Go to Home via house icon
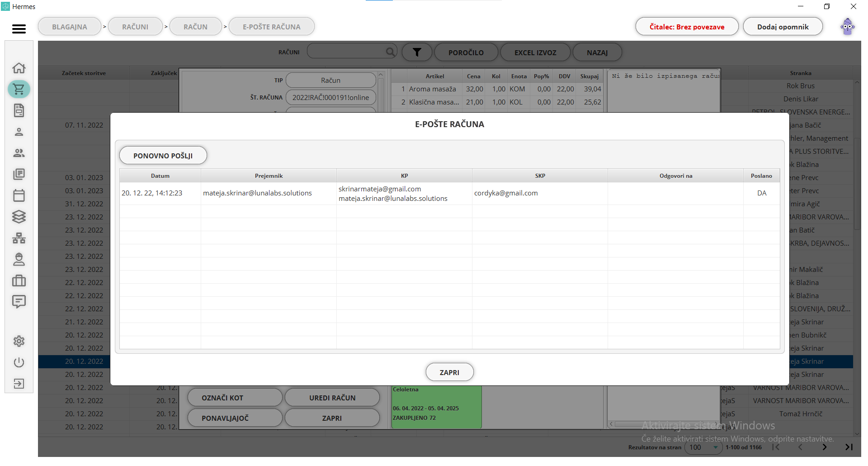Image resolution: width=868 pixels, height=466 pixels. pyautogui.click(x=19, y=68)
